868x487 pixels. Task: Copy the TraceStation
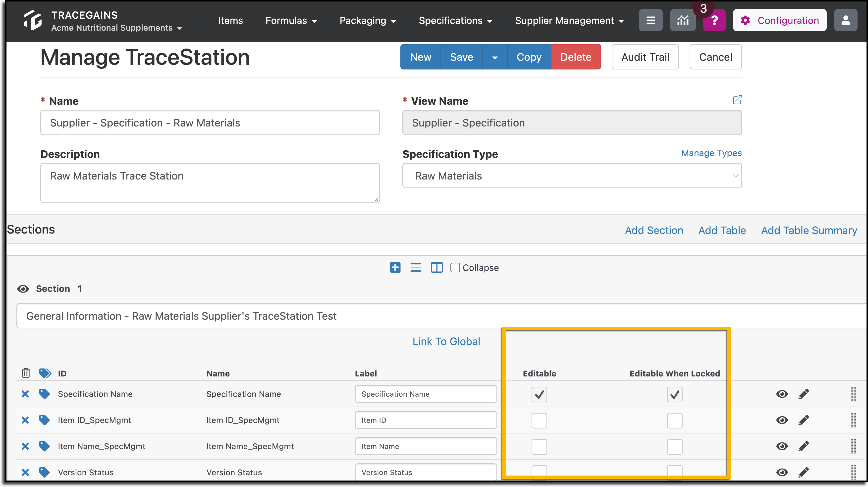point(529,57)
